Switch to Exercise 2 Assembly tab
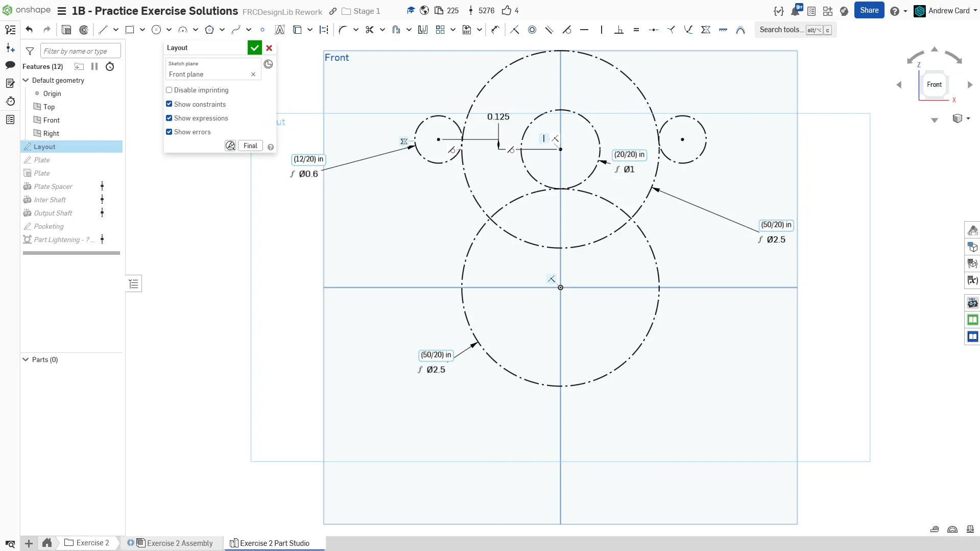Image resolution: width=980 pixels, height=551 pixels. point(180,543)
